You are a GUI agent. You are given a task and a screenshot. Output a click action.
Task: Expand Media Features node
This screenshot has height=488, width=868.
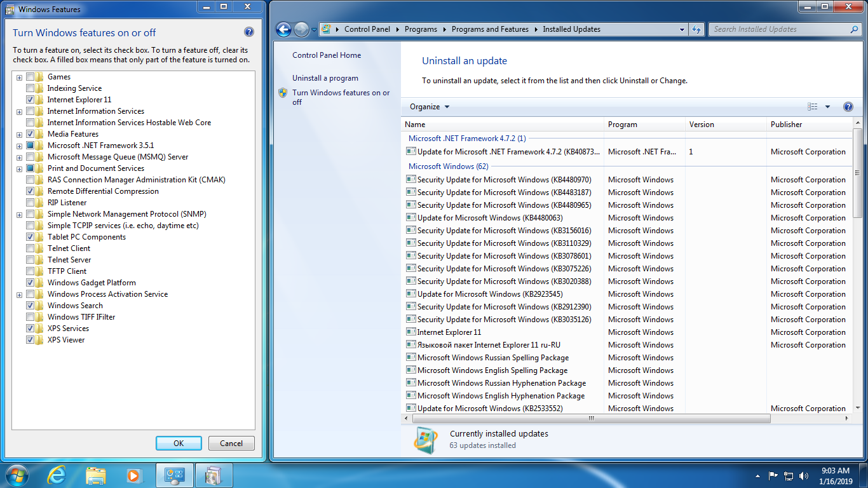(x=20, y=134)
